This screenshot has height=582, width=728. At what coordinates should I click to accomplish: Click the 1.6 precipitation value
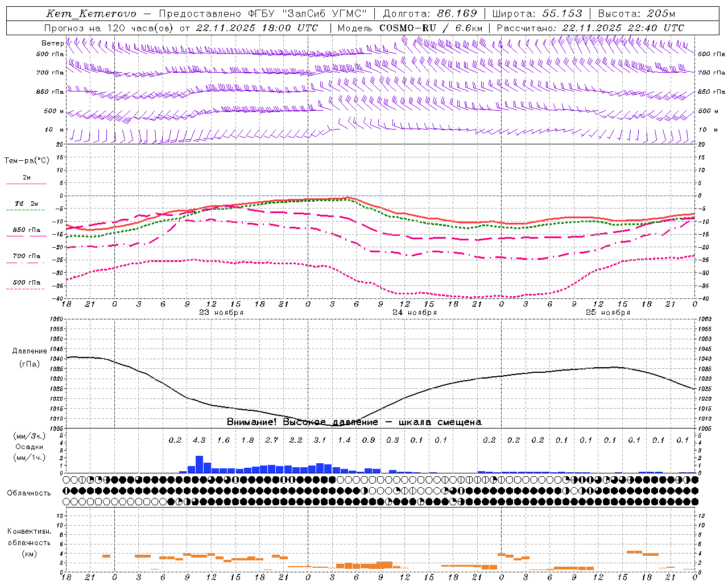click(224, 440)
